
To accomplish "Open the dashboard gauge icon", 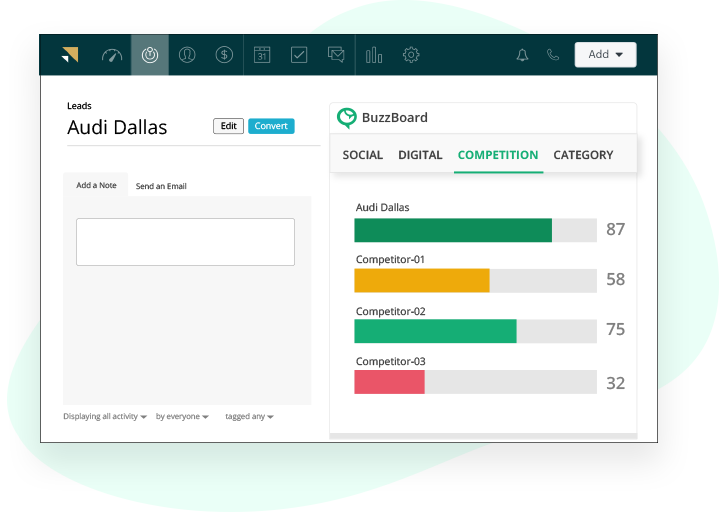I will 112,55.
